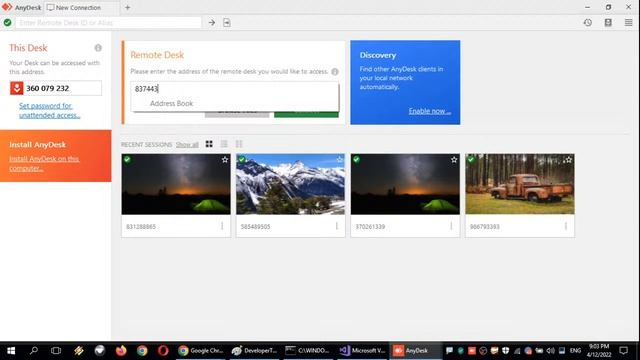Screen dimensions: 640x360
Task: Switch to Google Chrome taskbar window
Action: [x=201, y=351]
